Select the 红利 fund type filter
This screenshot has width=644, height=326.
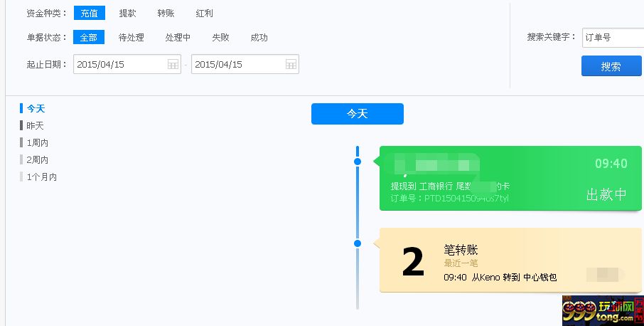point(204,13)
